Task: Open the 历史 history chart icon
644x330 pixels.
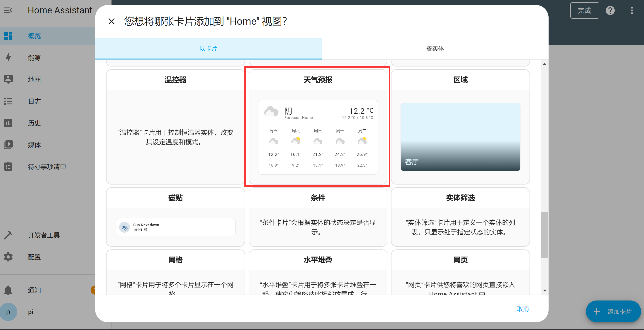Action: (8, 123)
